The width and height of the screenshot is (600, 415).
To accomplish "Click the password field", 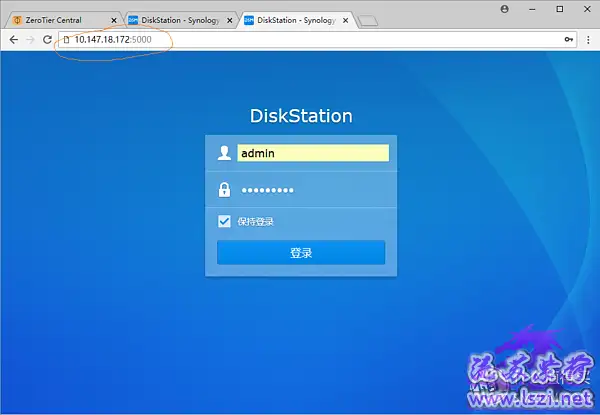I will click(313, 190).
